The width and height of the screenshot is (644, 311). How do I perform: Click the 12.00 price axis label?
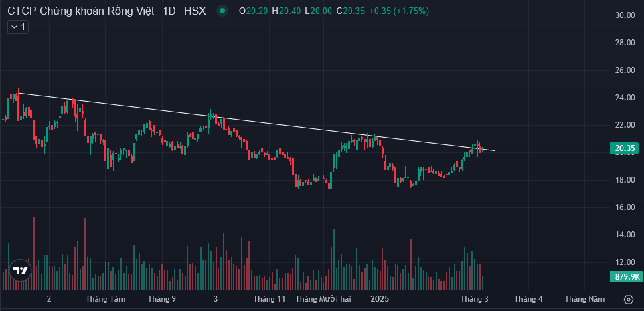tap(625, 262)
